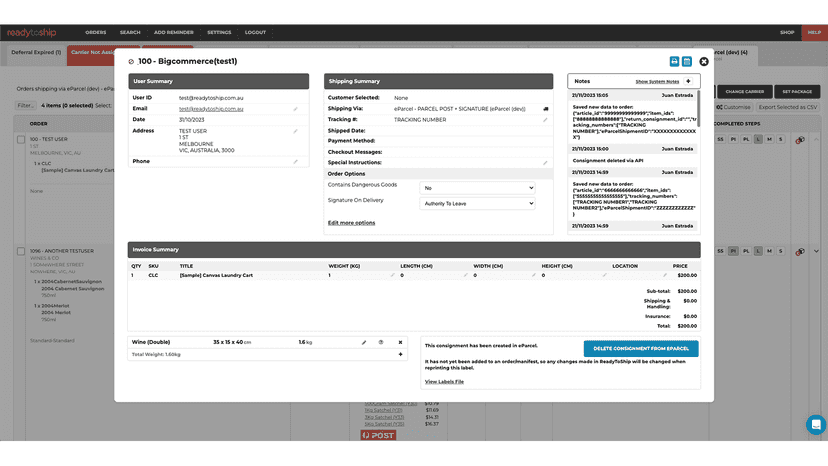Open the ORDERS menu
This screenshot has height=466, width=828.
coord(96,33)
